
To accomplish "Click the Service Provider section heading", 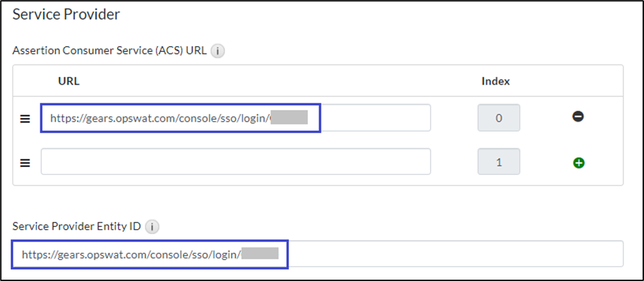I will (x=66, y=14).
